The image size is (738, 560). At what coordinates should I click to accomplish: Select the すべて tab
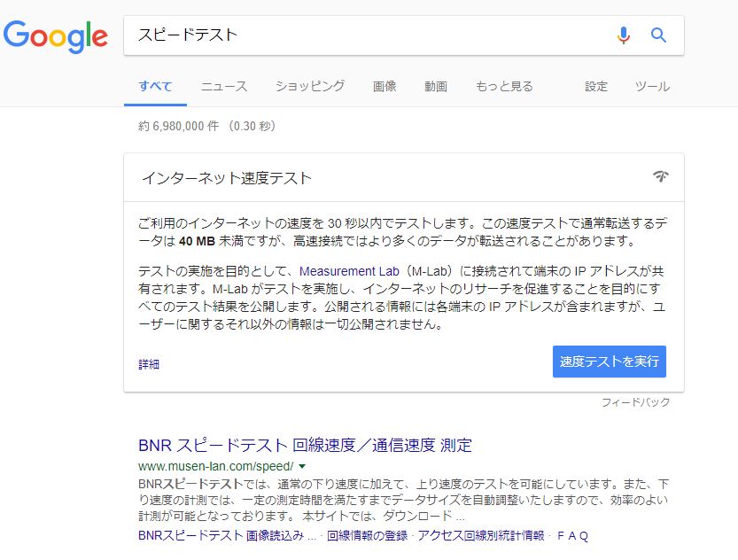(155, 87)
